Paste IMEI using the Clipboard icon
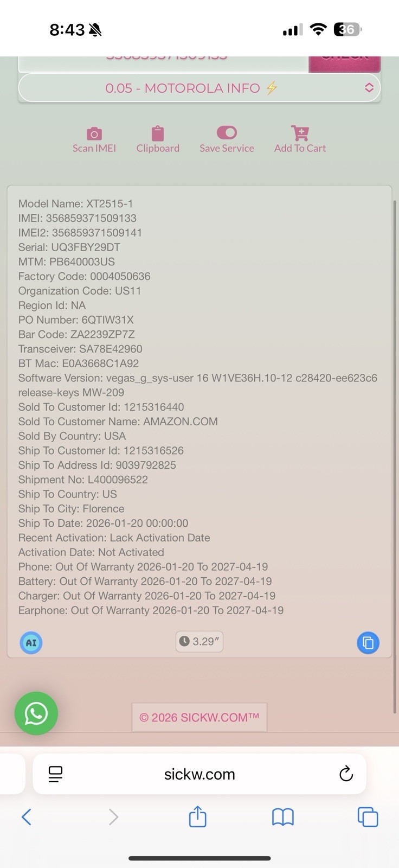 coord(158,133)
